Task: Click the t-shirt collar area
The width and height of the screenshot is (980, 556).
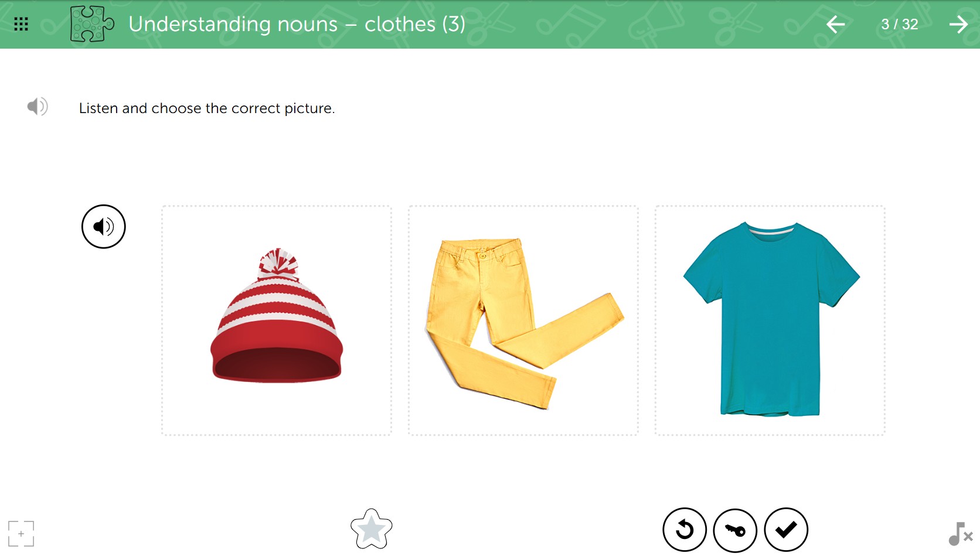Action: coord(770,229)
